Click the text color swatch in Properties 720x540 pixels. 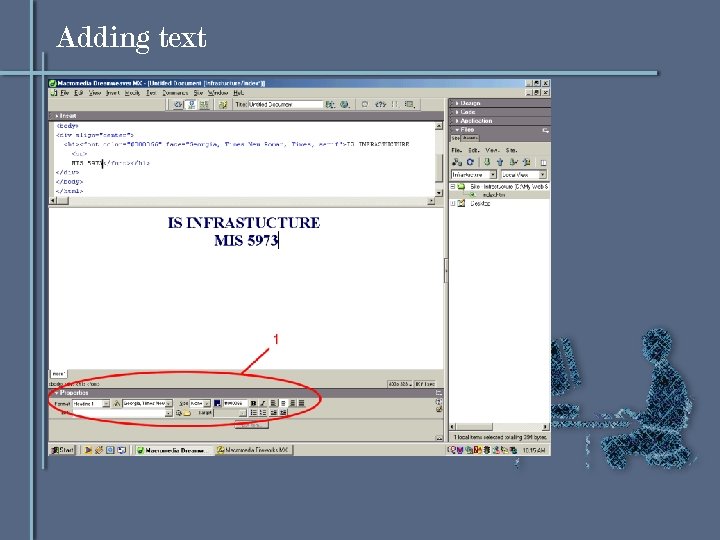217,403
